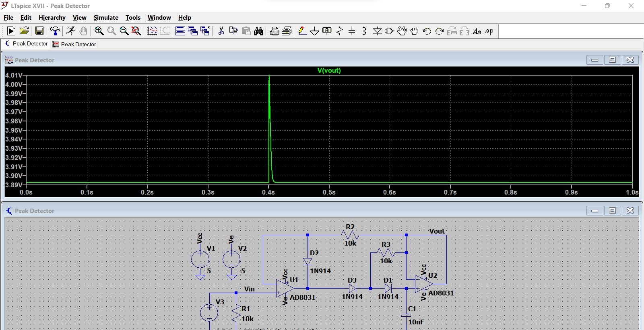Select diode D3 in the schematic
Viewport: 644px width, 330px height.
tap(353, 288)
